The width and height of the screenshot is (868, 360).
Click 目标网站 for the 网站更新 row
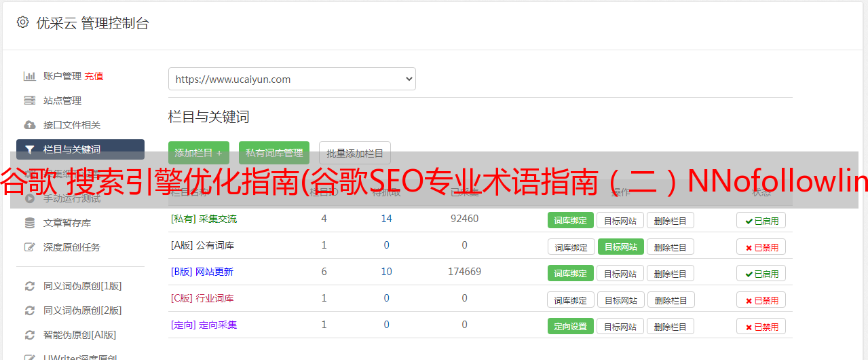[620, 273]
